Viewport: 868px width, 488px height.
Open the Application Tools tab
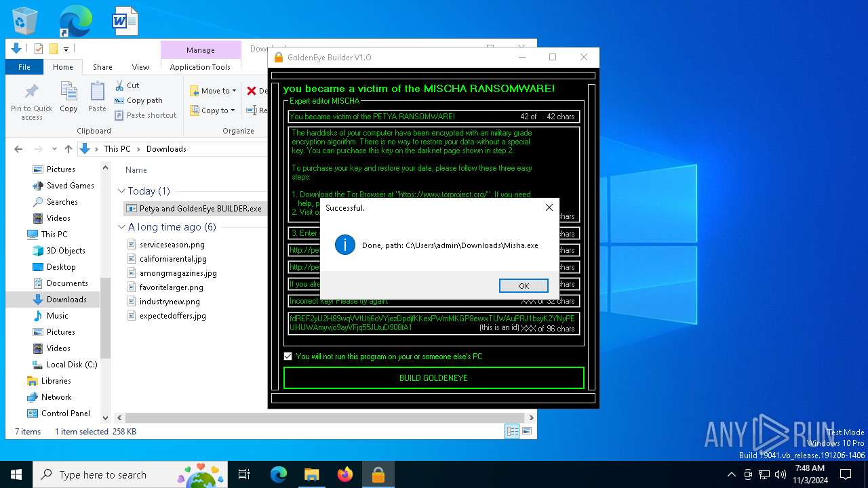[200, 67]
